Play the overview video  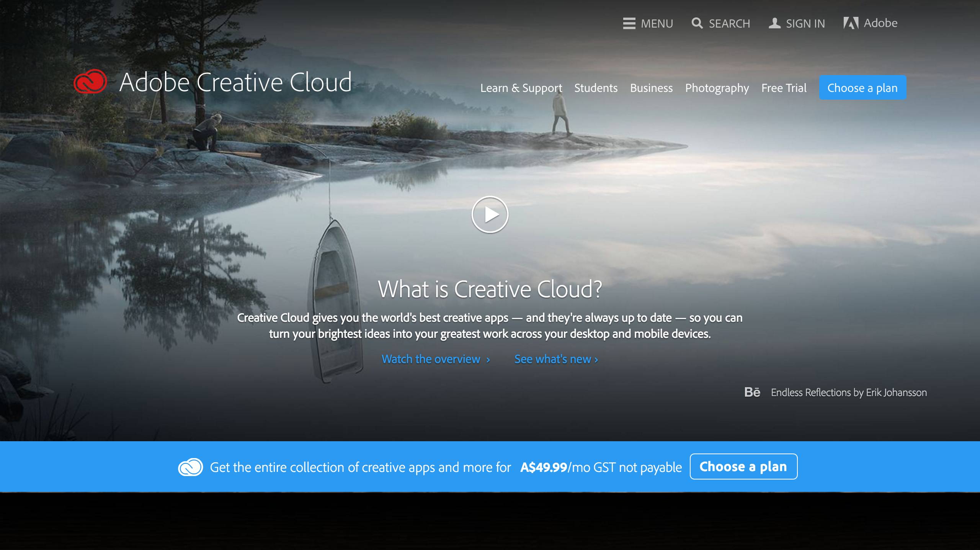(490, 214)
